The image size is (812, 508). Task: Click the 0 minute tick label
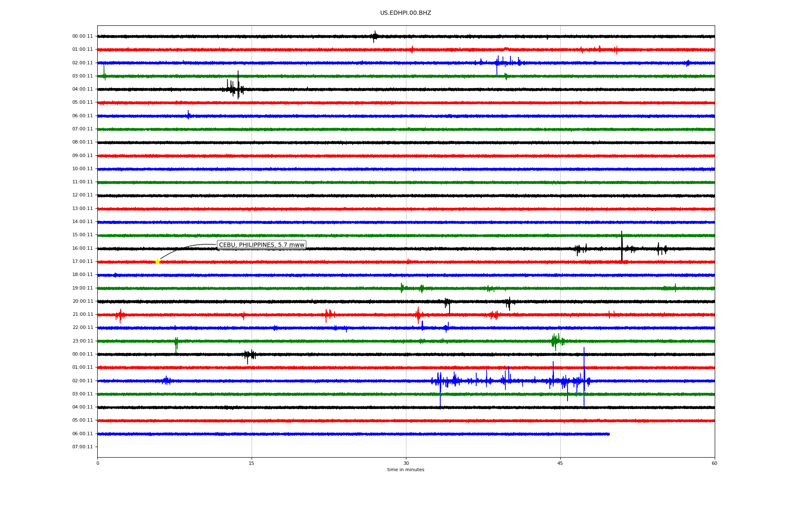98,463
